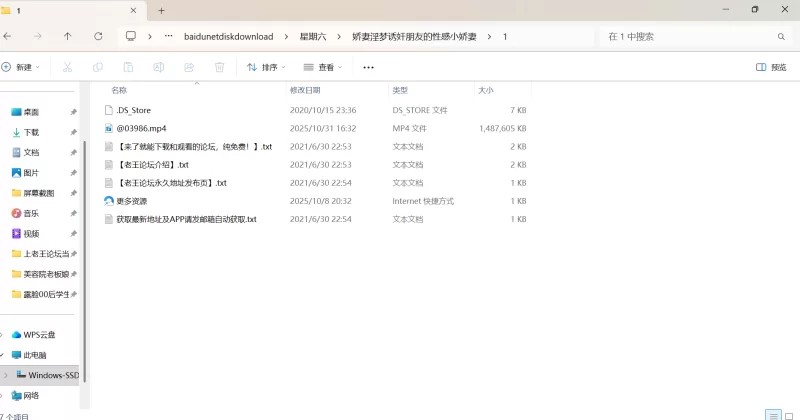This screenshot has width=800, height=420.
Task: Click the pin icon beside 屏幕截图
Action: click(73, 193)
